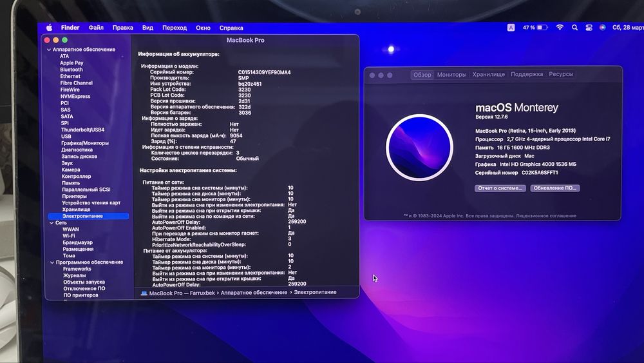The width and height of the screenshot is (644, 363).
Task: Open the Лицензионное соглашение link
Action: click(546, 215)
